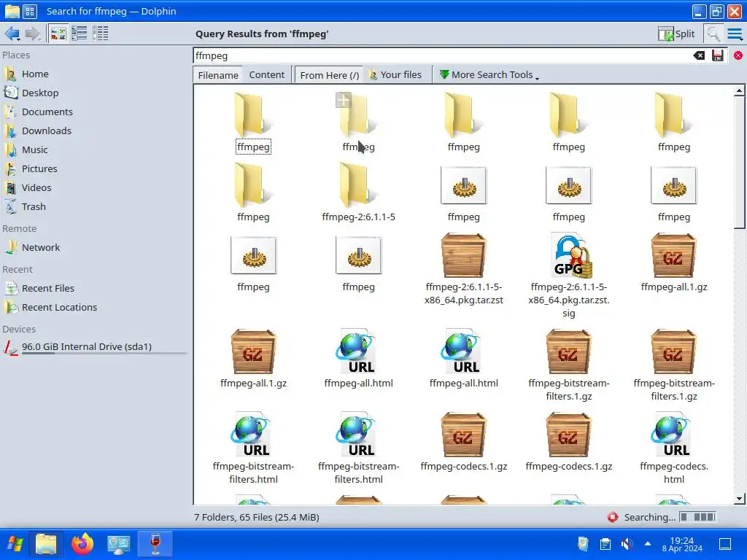The width and height of the screenshot is (747, 560).
Task: Select the GPG signature file
Action: (x=568, y=276)
